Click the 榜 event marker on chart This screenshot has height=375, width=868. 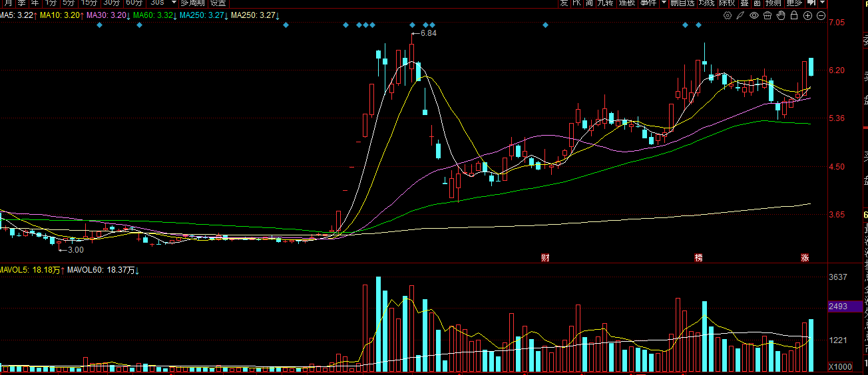698,257
